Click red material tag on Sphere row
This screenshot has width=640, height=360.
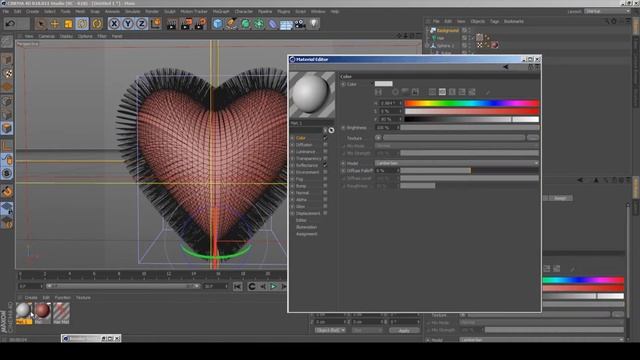tap(495, 45)
